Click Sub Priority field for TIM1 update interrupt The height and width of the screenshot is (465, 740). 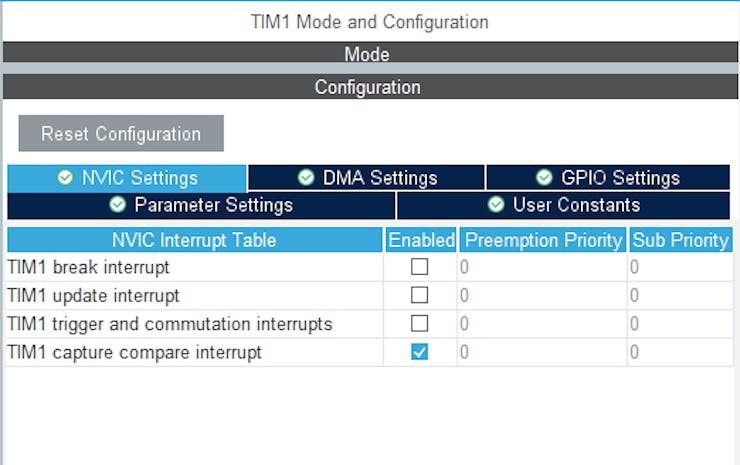680,295
